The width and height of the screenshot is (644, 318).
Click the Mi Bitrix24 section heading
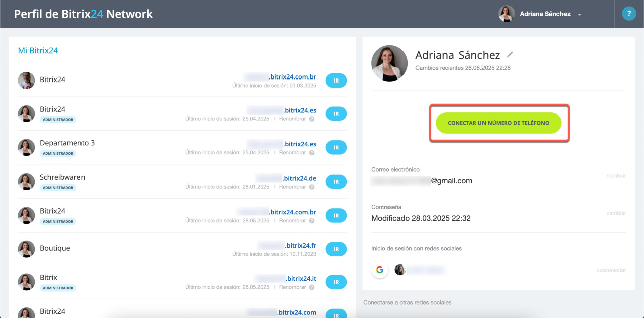[38, 50]
